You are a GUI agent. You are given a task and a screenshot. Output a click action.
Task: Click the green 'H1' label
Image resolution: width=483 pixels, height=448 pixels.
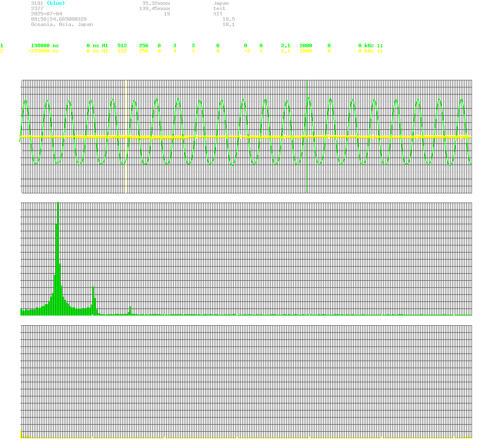coord(105,45)
